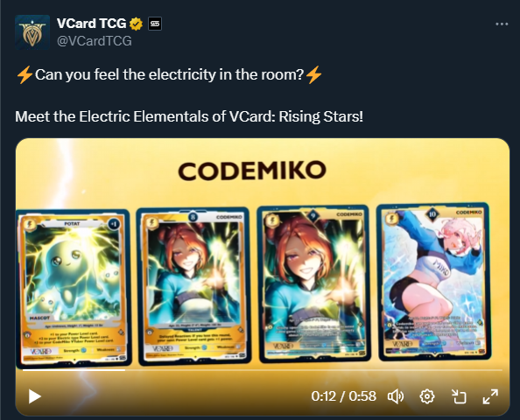Play the video with the play button

[34, 396]
